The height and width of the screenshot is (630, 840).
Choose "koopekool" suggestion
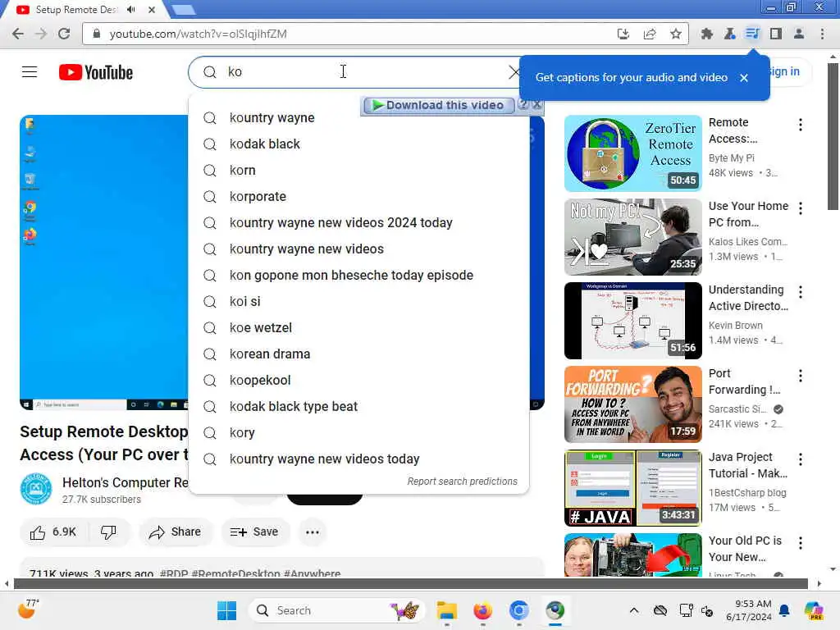click(358, 381)
